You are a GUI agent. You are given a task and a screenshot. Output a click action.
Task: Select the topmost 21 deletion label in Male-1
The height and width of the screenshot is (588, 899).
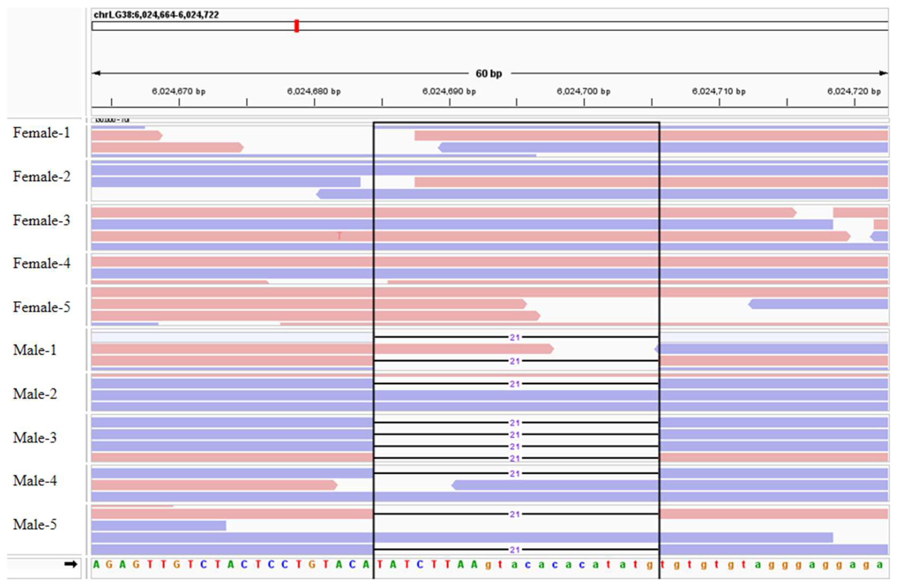click(515, 337)
